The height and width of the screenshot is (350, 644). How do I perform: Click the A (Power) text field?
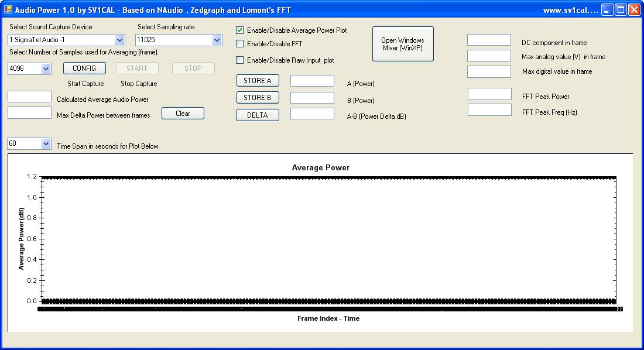point(312,81)
